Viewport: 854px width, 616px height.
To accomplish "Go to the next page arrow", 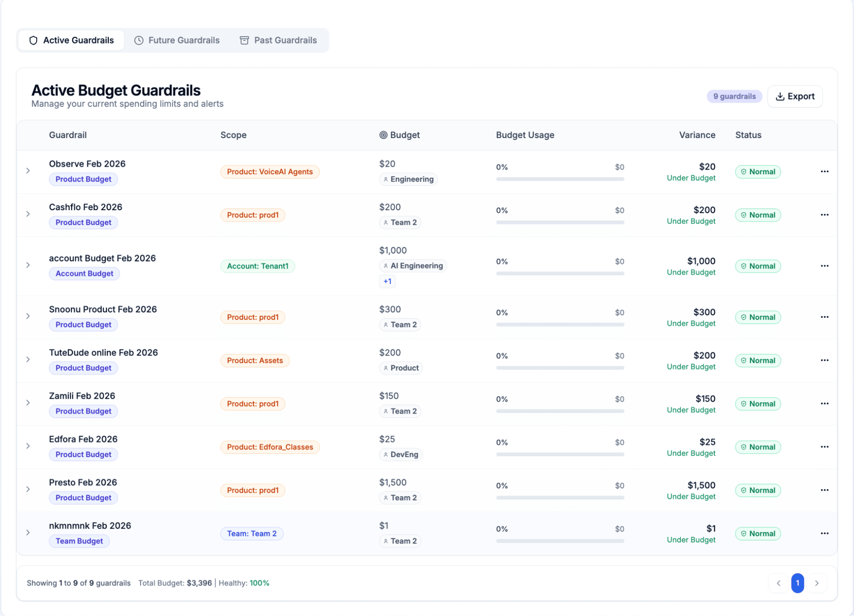I will point(816,583).
